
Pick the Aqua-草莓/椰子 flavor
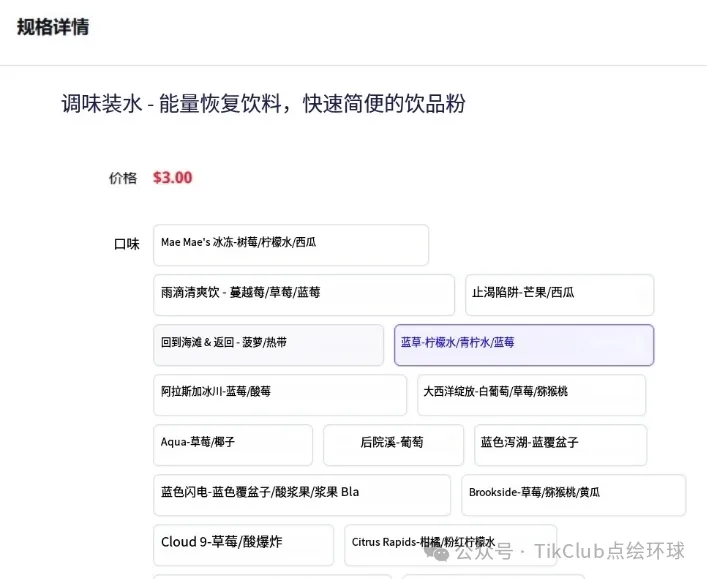pos(232,444)
